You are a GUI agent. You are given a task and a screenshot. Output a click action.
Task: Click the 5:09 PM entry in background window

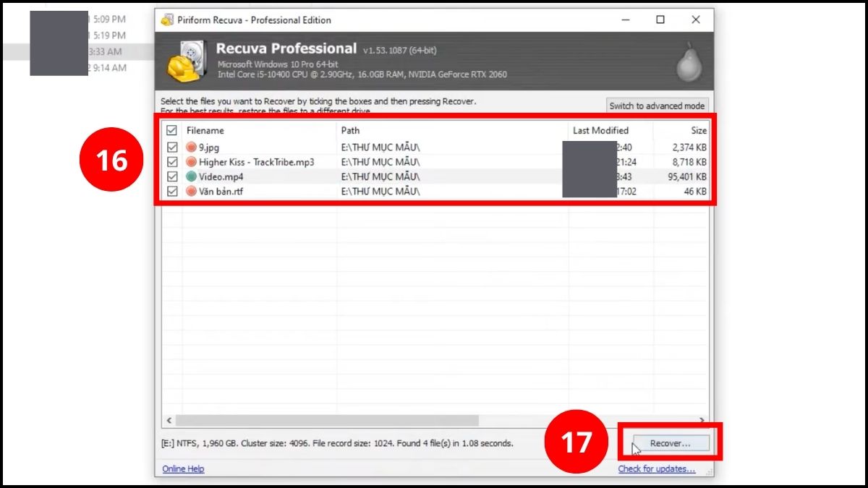coord(109,20)
